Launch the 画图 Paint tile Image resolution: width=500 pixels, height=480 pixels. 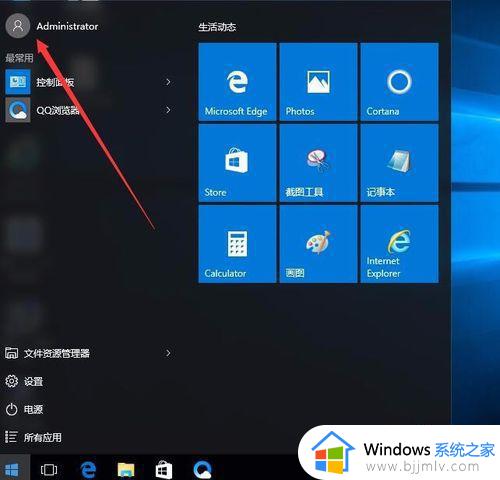[x=318, y=244]
